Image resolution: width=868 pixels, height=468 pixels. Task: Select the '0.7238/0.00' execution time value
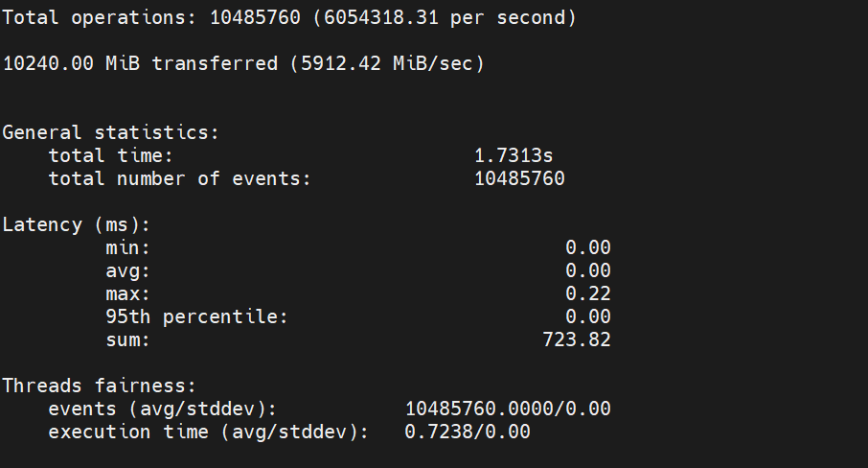468,432
